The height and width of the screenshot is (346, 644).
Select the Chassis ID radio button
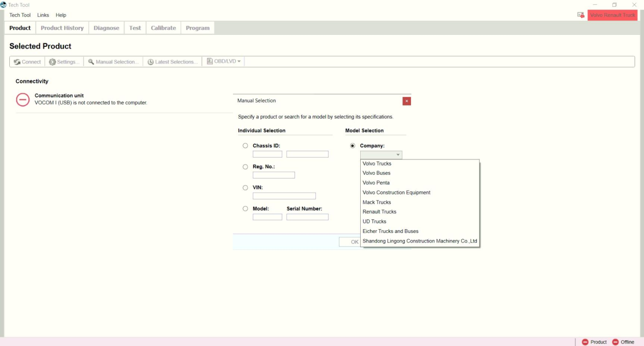245,146
